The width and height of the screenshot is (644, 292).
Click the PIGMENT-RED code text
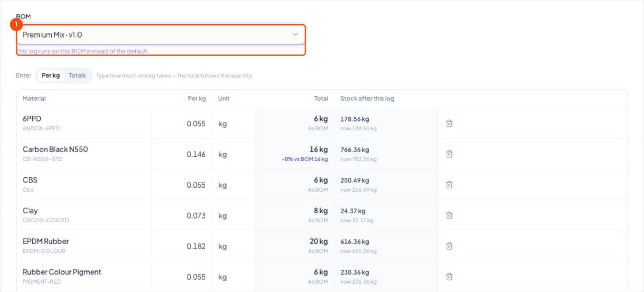(x=42, y=281)
